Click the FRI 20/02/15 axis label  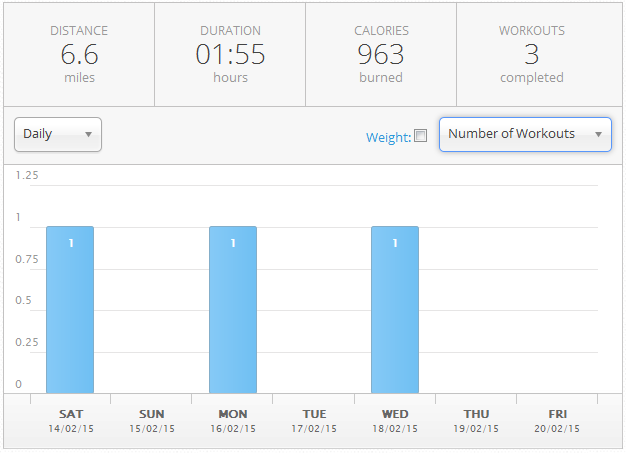pos(557,420)
